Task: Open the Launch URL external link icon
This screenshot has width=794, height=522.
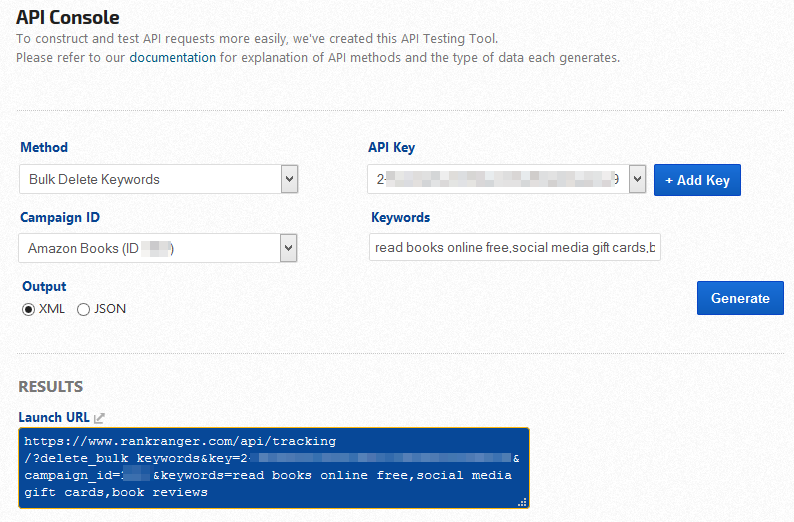Action: pos(99,418)
